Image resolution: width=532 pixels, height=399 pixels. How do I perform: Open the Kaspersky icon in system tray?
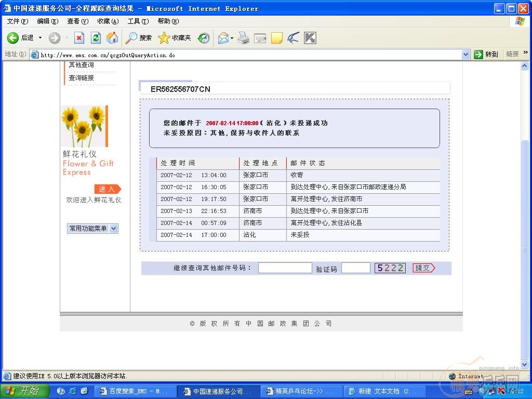(x=502, y=390)
